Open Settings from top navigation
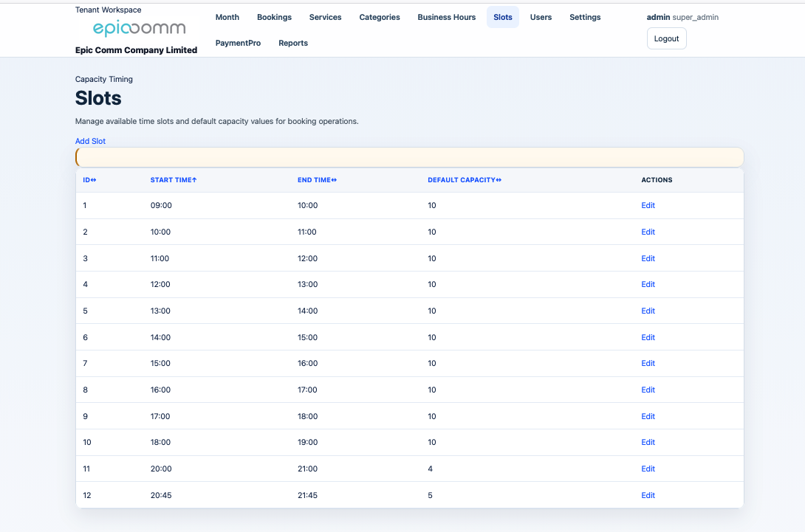The width and height of the screenshot is (805, 532). tap(585, 17)
